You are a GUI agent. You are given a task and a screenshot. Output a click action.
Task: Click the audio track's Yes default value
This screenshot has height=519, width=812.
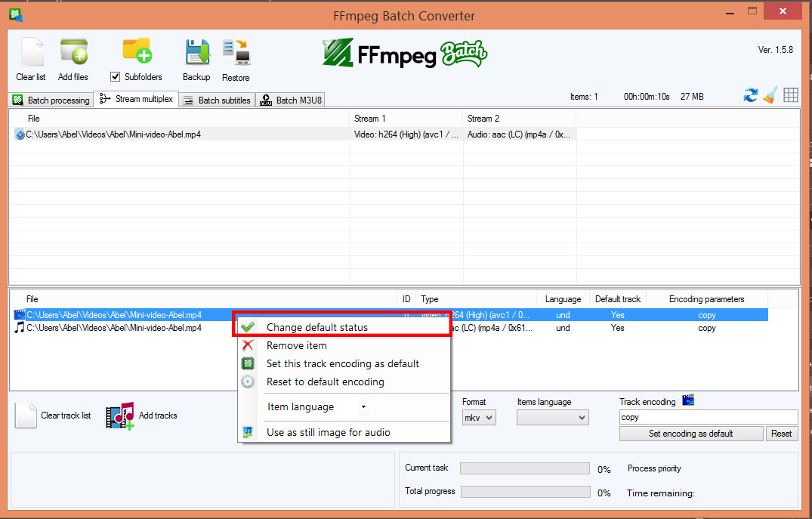coord(617,328)
